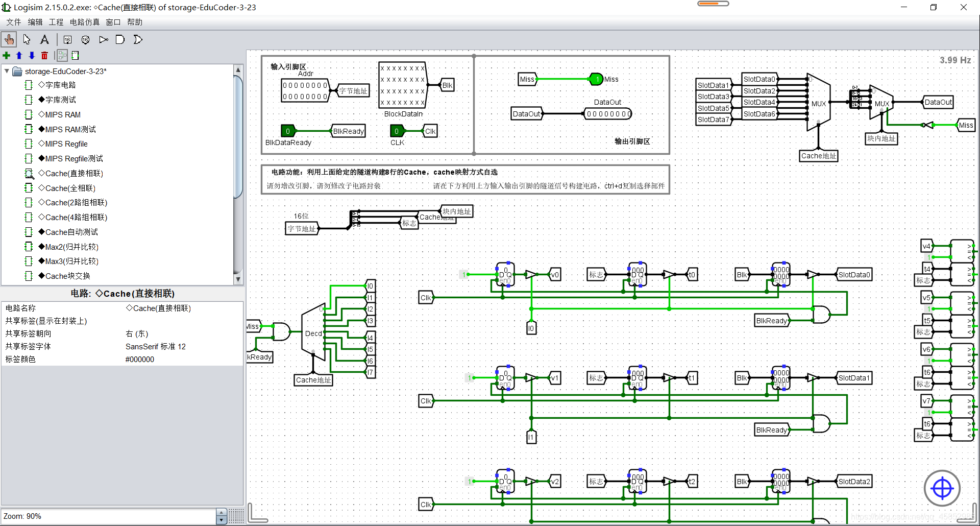The height and width of the screenshot is (526, 980).
Task: Add a NOT gate
Action: click(103, 39)
